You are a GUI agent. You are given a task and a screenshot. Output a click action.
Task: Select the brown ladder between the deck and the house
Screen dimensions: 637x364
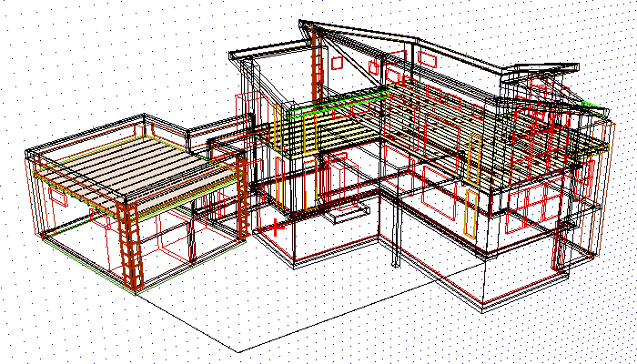pyautogui.click(x=243, y=197)
